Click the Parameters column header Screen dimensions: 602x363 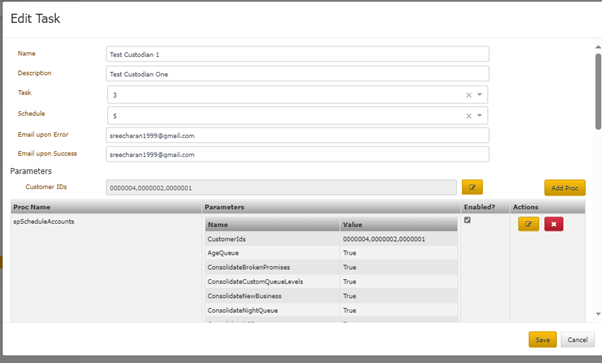click(331, 207)
